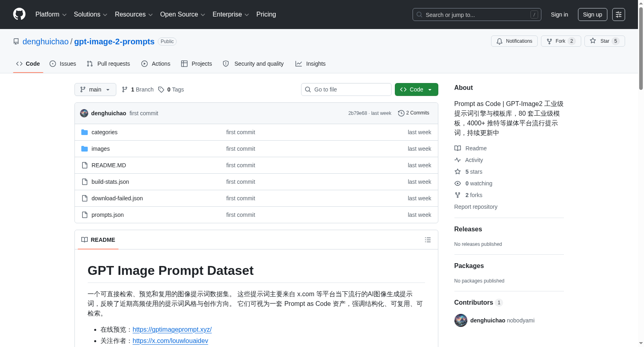Open the Activity link in the About section
Screen dimensions: 644x347
469,160
